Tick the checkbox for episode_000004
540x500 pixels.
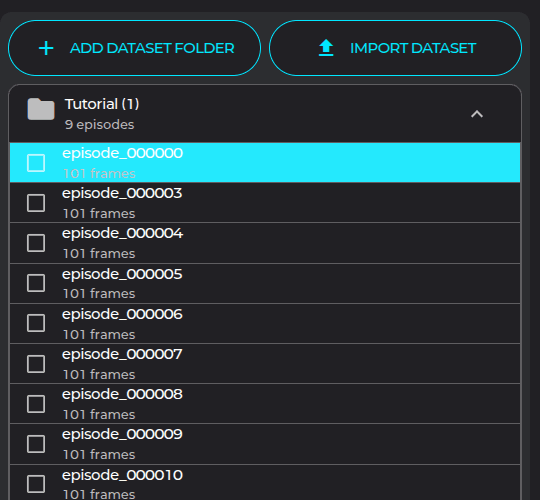[36, 243]
